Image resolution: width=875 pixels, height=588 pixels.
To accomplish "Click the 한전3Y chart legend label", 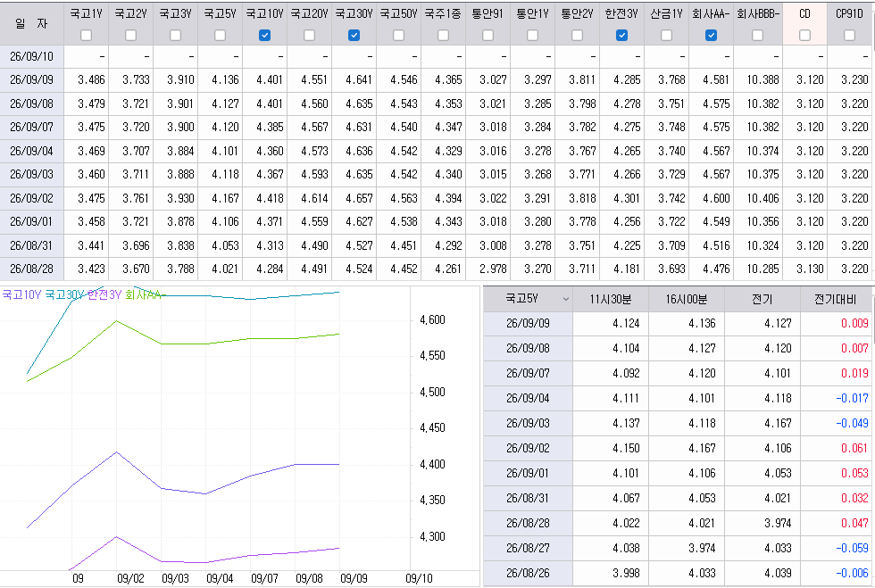I will coord(104,294).
